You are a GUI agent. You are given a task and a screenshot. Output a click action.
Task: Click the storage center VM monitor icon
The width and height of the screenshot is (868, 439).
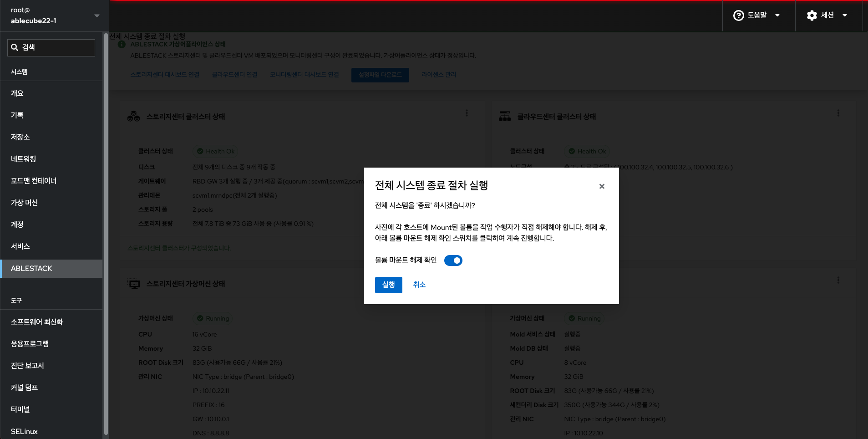tap(134, 284)
